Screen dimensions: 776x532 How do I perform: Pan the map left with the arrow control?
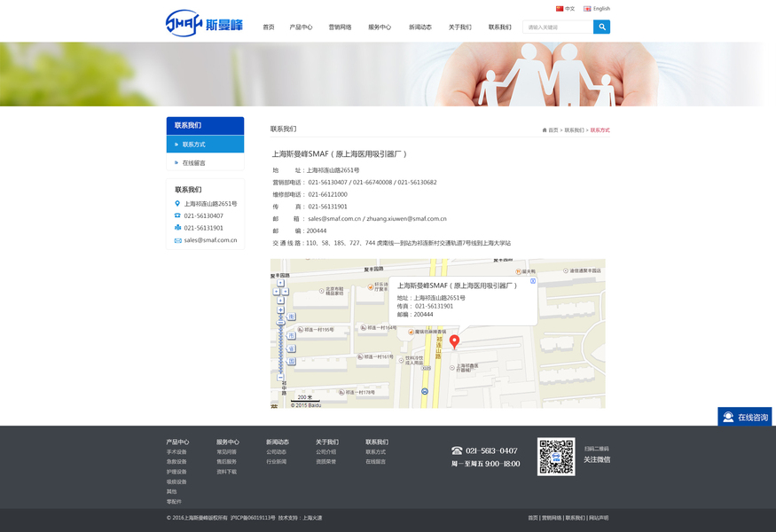point(276,292)
